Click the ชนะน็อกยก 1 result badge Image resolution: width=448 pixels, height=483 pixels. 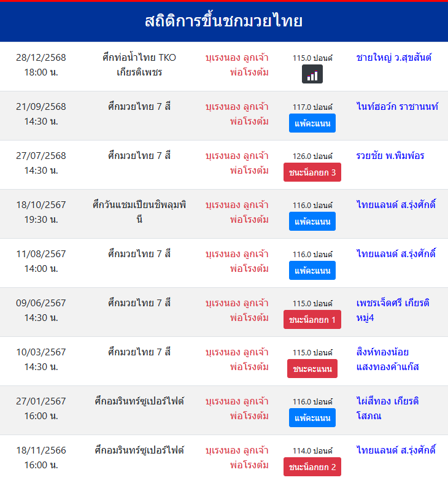click(312, 320)
